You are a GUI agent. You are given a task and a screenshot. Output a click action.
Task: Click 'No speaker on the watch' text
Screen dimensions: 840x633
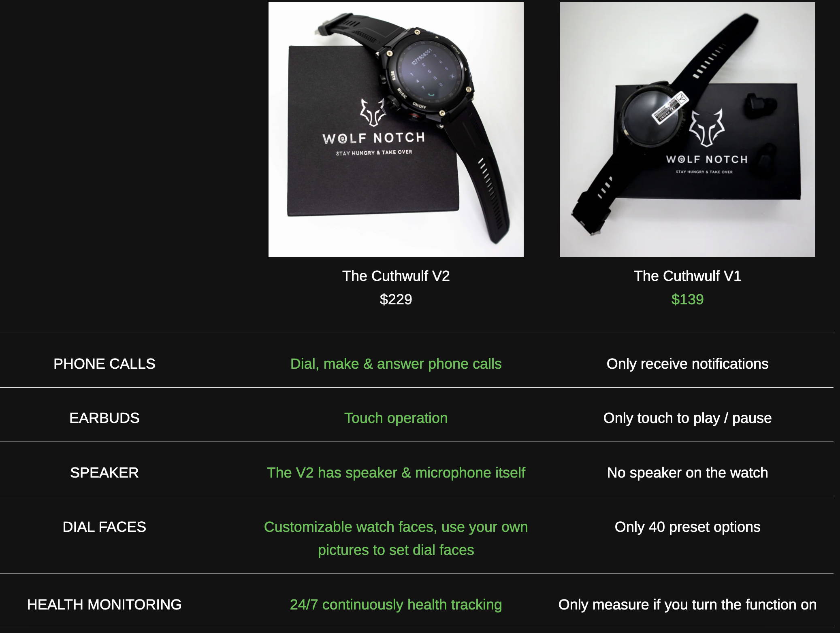pyautogui.click(x=687, y=473)
